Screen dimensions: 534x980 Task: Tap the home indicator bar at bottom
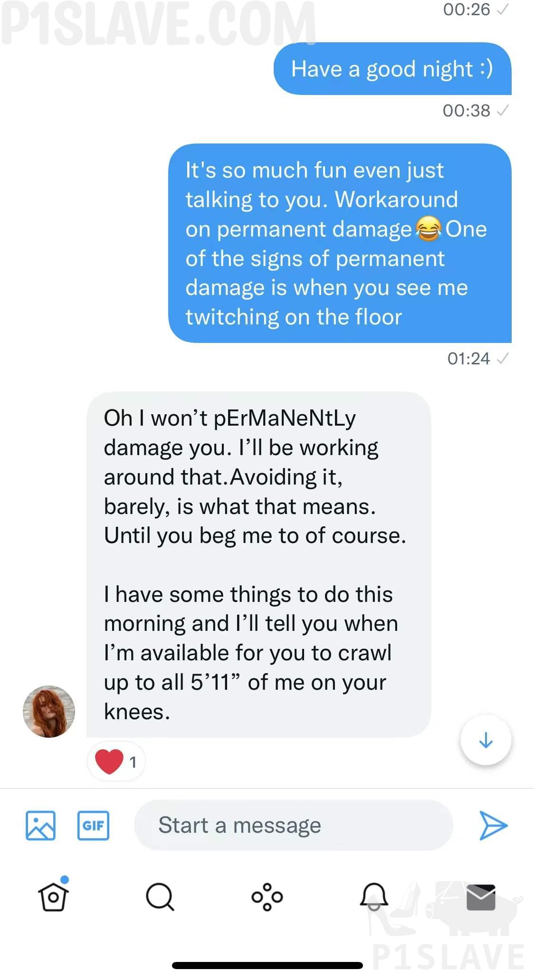[267, 966]
